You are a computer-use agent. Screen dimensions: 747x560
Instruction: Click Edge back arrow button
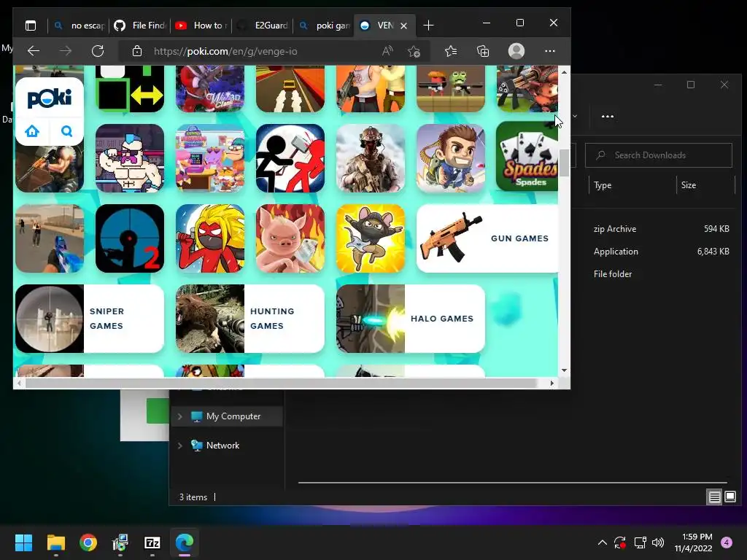tap(34, 51)
